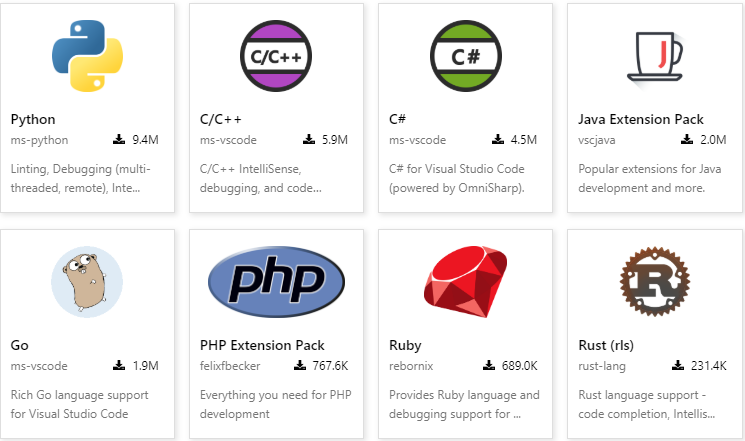Click the rebornix publisher name
The image size is (745, 441).
pos(411,366)
